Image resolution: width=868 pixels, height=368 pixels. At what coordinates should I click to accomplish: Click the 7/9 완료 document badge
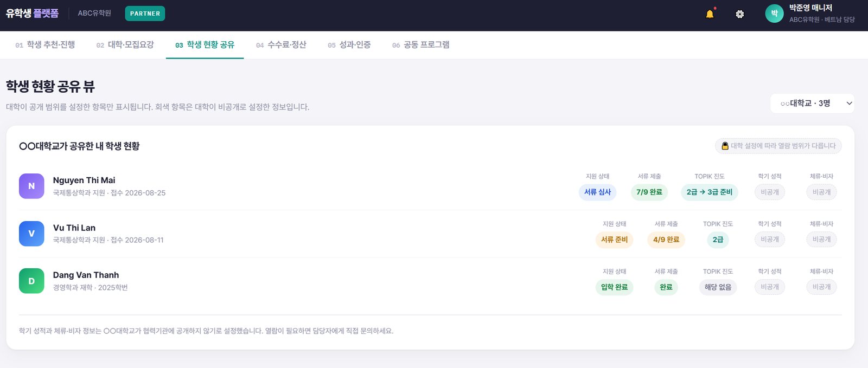[x=649, y=192]
